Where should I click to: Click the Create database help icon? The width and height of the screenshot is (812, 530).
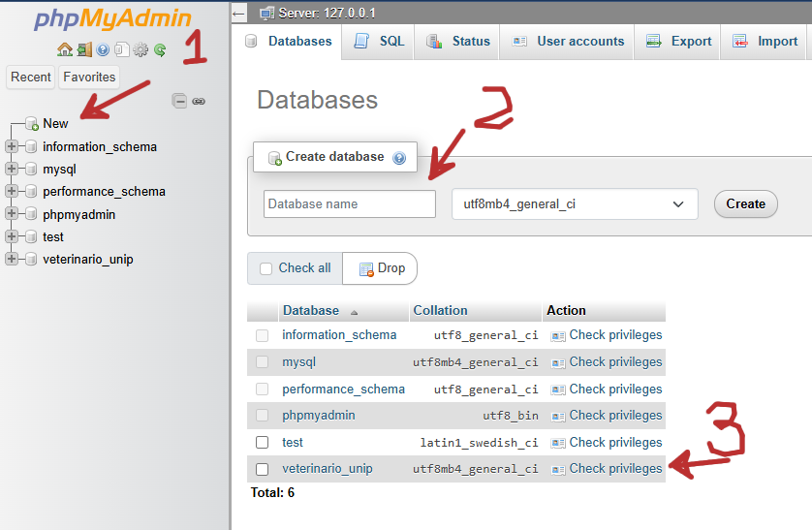pos(399,157)
